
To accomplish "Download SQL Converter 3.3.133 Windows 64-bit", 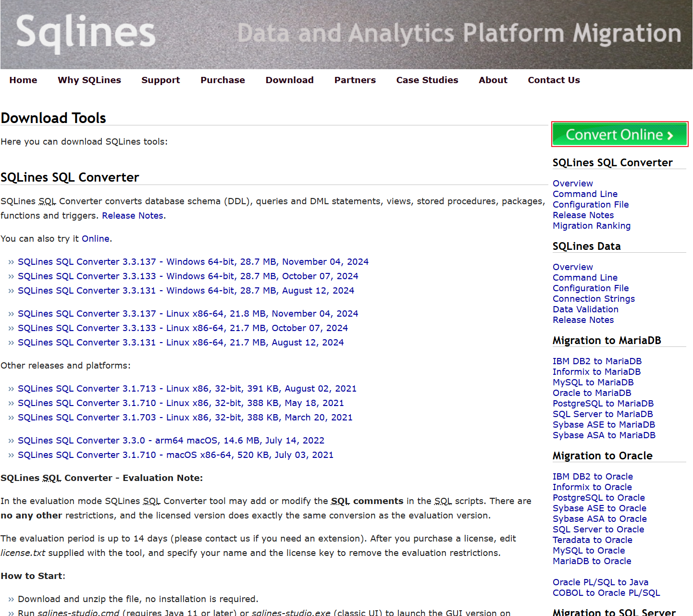I will point(188,276).
